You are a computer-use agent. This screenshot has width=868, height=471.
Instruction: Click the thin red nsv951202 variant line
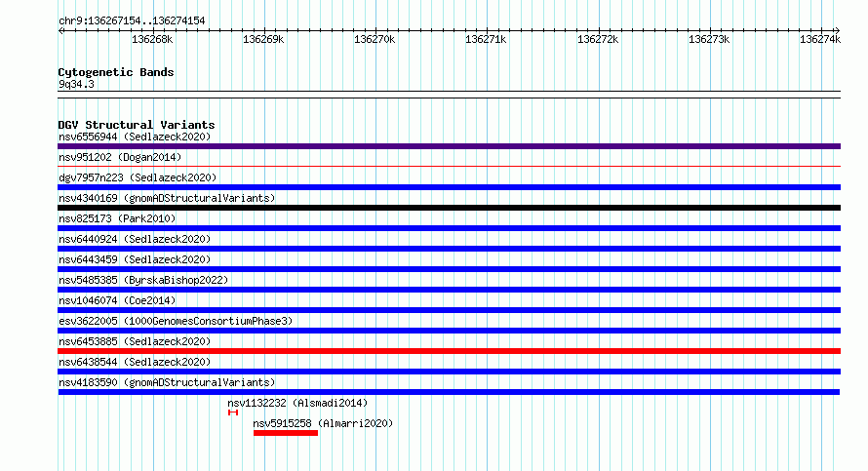point(449,166)
